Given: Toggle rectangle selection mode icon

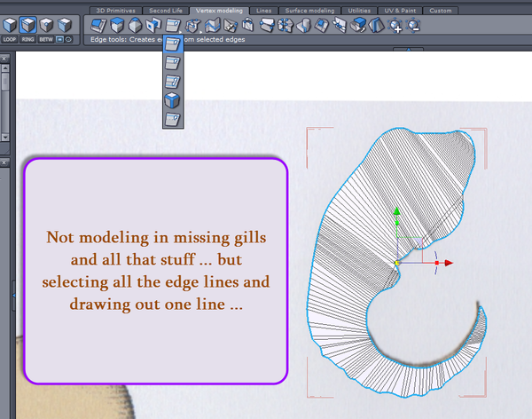Looking at the screenshot, I should point(60,39).
